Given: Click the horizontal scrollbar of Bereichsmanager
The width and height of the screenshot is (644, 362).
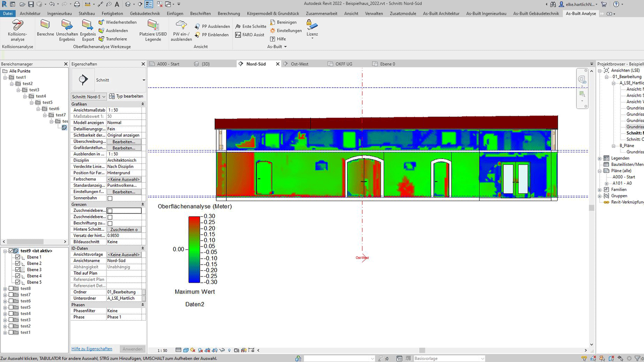Looking at the screenshot, I should (25, 242).
